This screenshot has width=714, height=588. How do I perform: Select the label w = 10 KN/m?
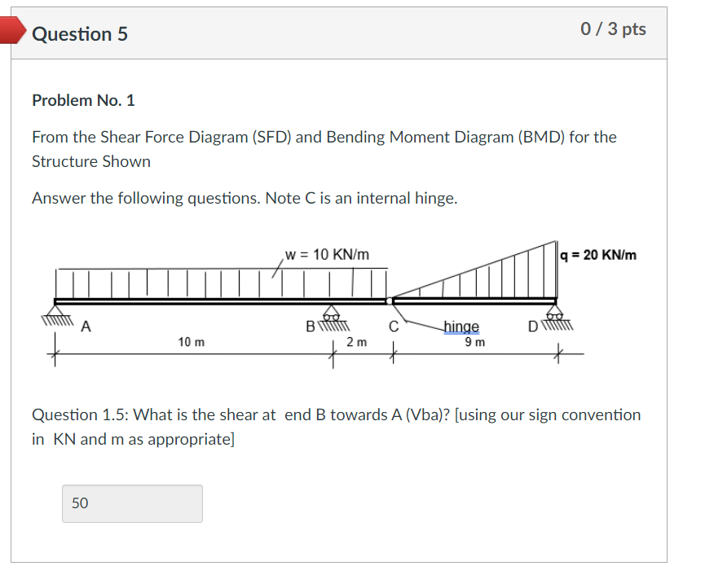coord(327,254)
